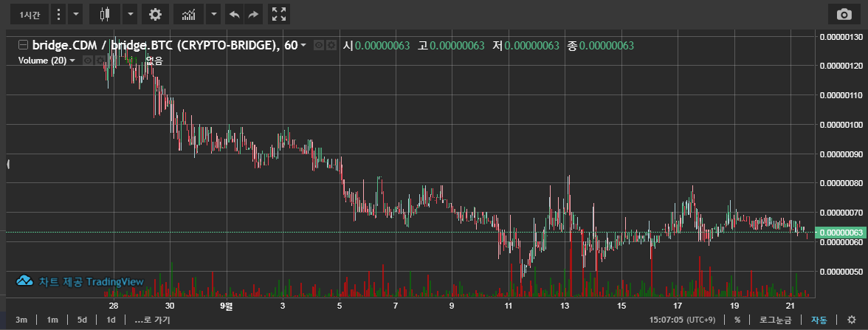Open main series format gear icon
This screenshot has width=868, height=330.
click(x=331, y=46)
